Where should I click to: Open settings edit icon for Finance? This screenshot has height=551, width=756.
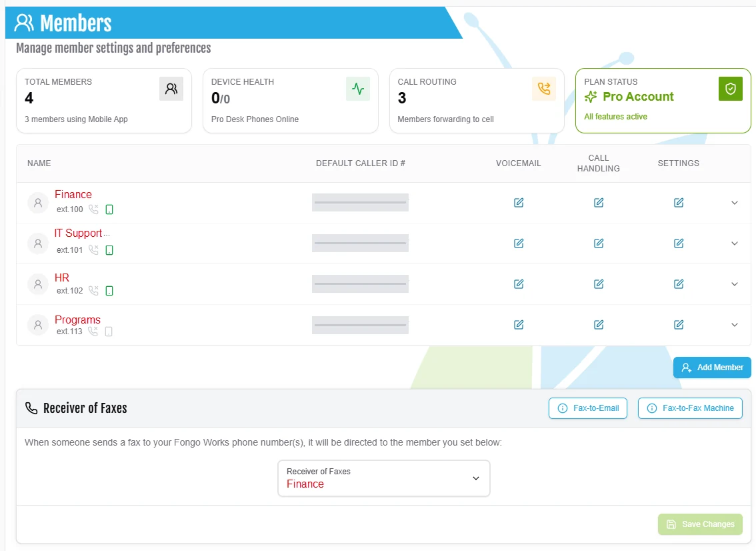click(679, 203)
